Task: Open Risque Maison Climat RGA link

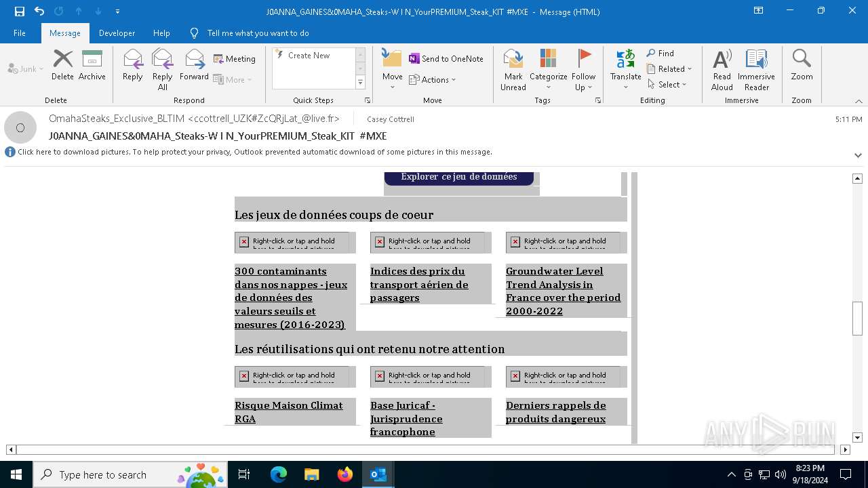Action: pyautogui.click(x=289, y=412)
